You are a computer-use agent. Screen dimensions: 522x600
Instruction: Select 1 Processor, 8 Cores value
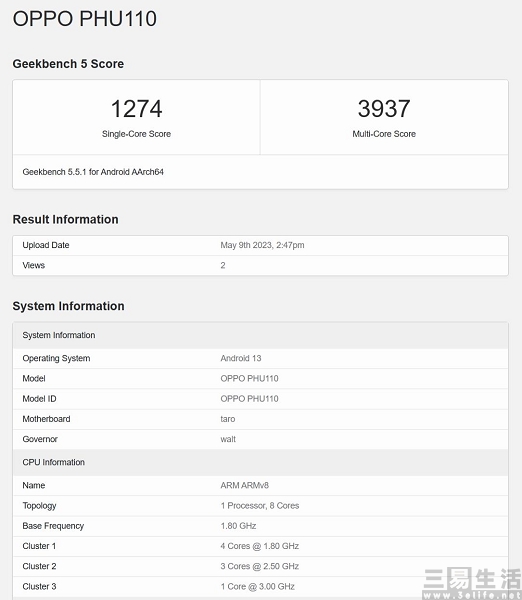pyautogui.click(x=260, y=506)
